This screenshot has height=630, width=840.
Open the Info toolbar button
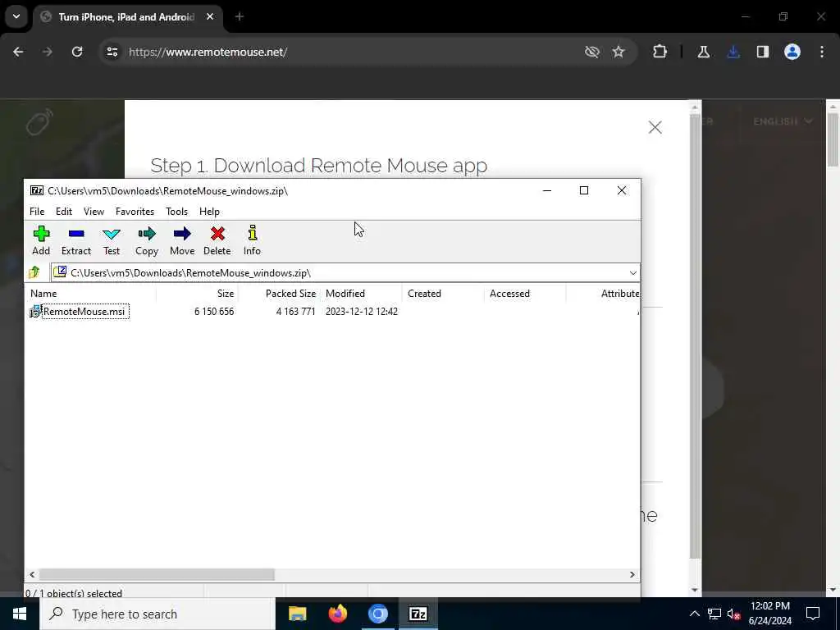coord(252,240)
